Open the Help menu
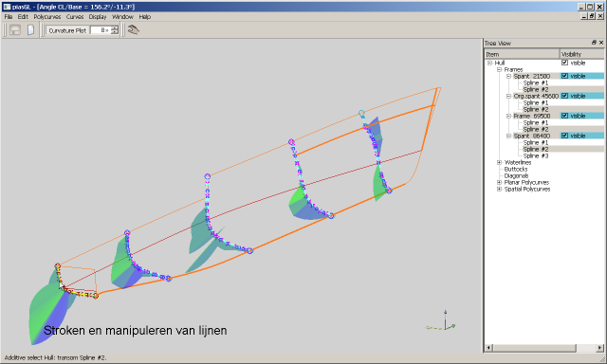The image size is (607, 364). coord(145,17)
